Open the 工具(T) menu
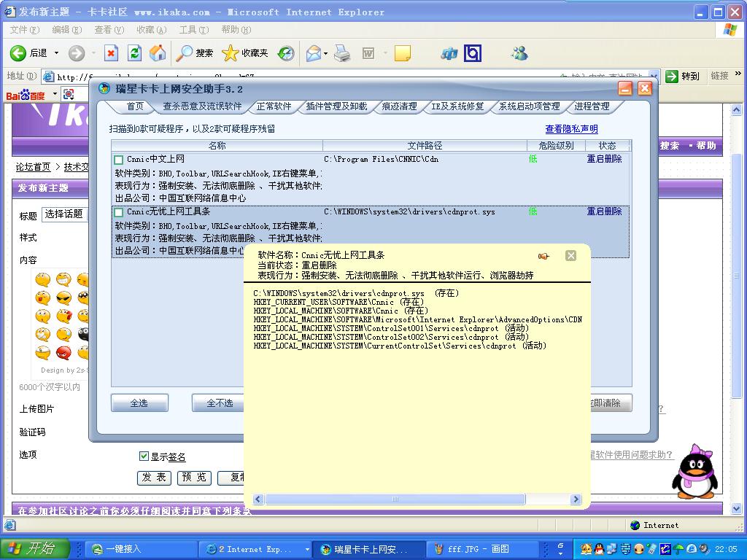 (193, 30)
